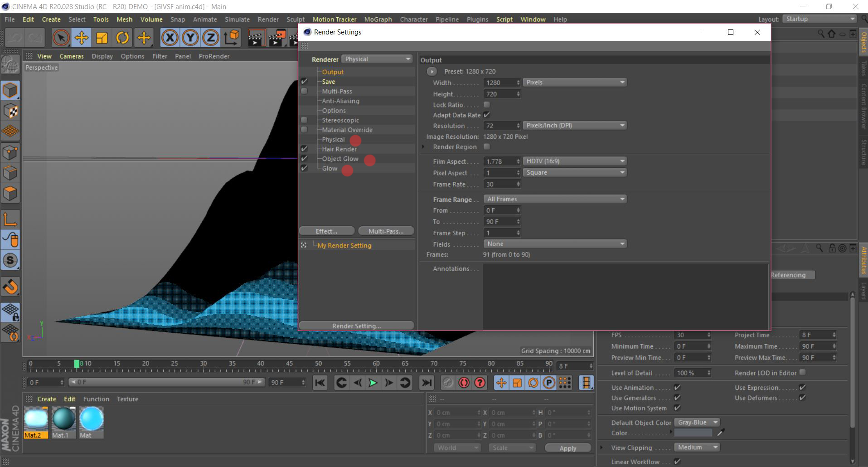Toggle Parameter P keyframe icon
868x467 pixels.
[x=549, y=383]
